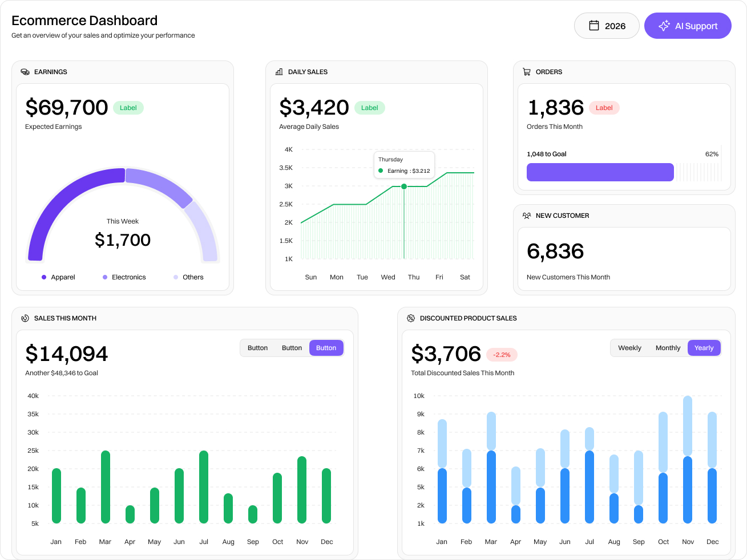Screen dimensions: 747x560
Task: Click the people icon beside New Customer
Action: [527, 216]
